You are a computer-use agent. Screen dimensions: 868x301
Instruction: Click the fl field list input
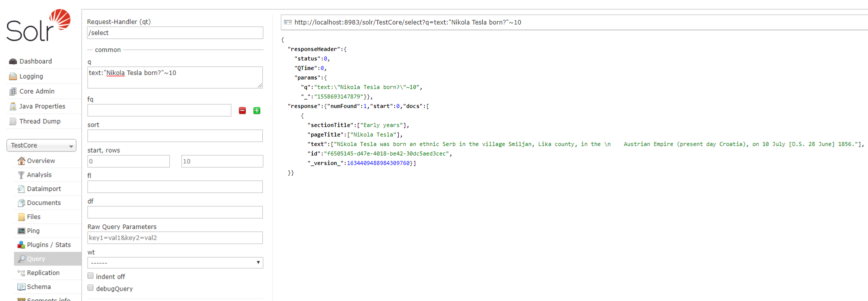(x=175, y=187)
